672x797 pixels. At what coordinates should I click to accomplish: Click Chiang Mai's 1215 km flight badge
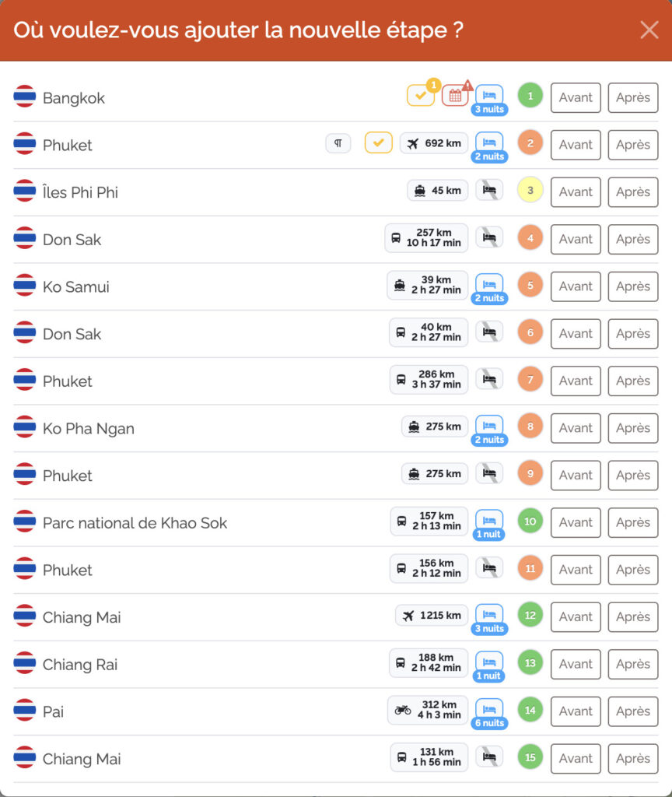point(432,616)
